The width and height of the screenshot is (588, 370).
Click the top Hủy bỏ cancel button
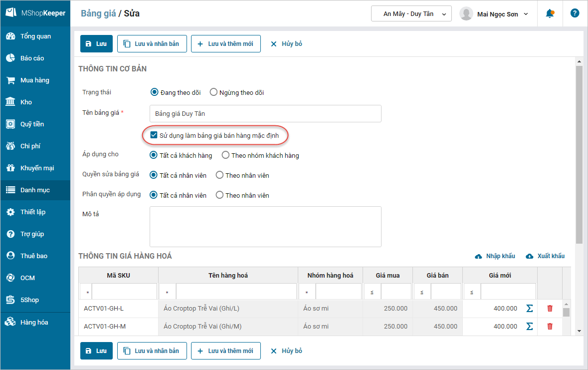coord(286,43)
